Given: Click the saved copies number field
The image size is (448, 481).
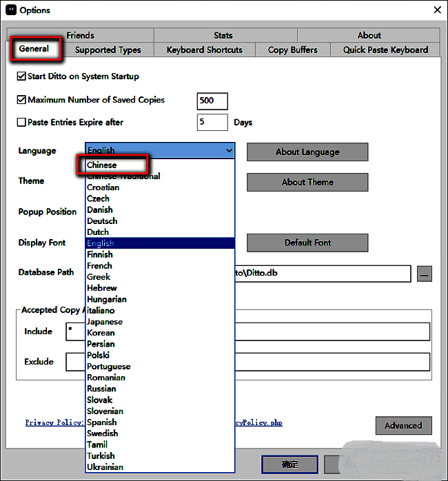Looking at the screenshot, I should point(212,101).
